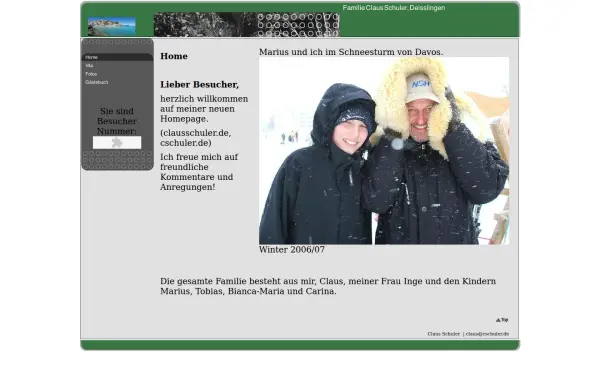
Task: Click 'Claus Schuler' footer text
Action: coord(443,334)
